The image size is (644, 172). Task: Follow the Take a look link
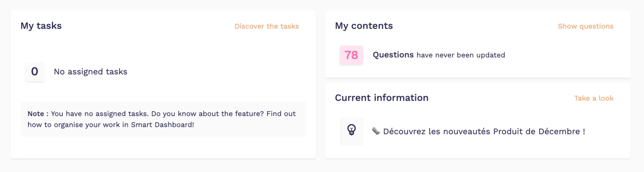pos(594,98)
